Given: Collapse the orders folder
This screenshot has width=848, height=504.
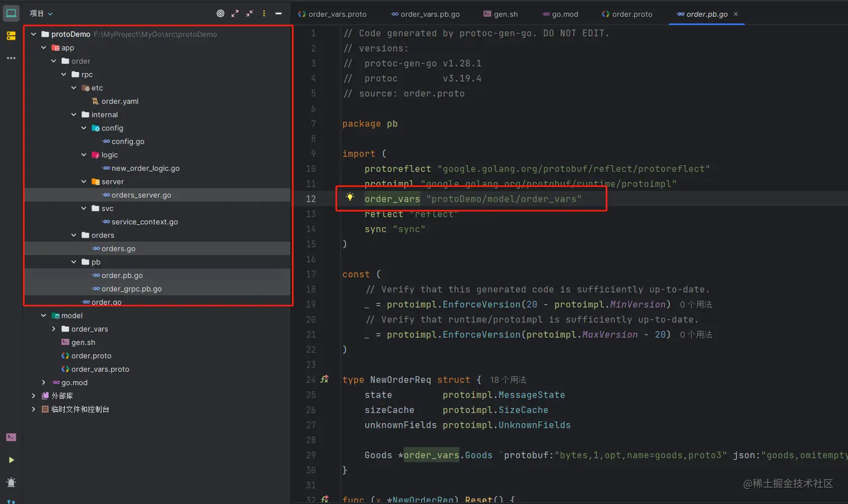Looking at the screenshot, I should tap(74, 235).
